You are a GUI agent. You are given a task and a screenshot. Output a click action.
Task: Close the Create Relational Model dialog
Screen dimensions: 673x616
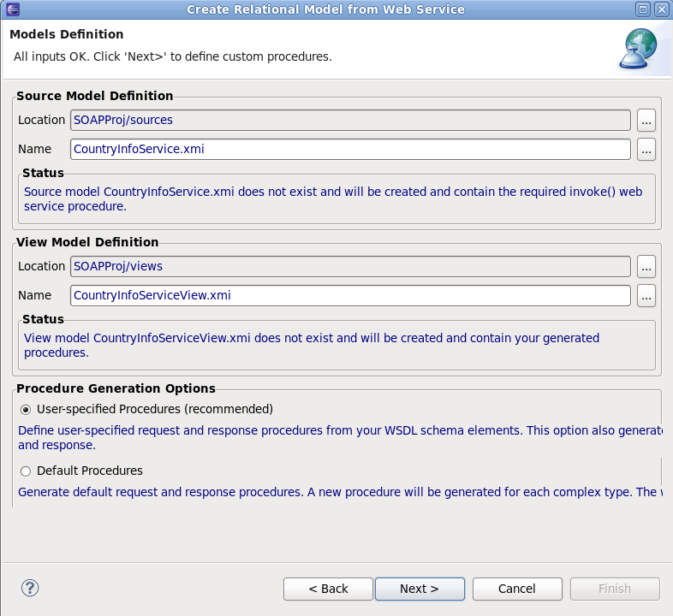pos(661,9)
